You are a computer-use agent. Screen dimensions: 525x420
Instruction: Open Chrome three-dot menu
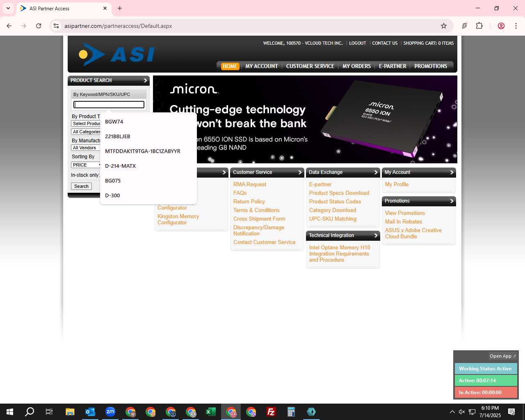(516, 26)
